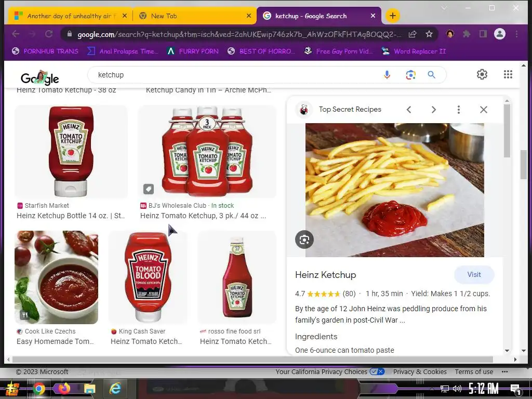
Task: Open the Word Replacer II bookmark
Action: pos(413,51)
